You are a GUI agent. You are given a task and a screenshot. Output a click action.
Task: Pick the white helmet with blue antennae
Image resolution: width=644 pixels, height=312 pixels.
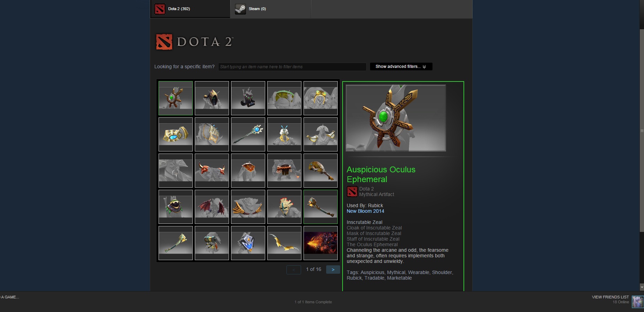click(x=284, y=134)
